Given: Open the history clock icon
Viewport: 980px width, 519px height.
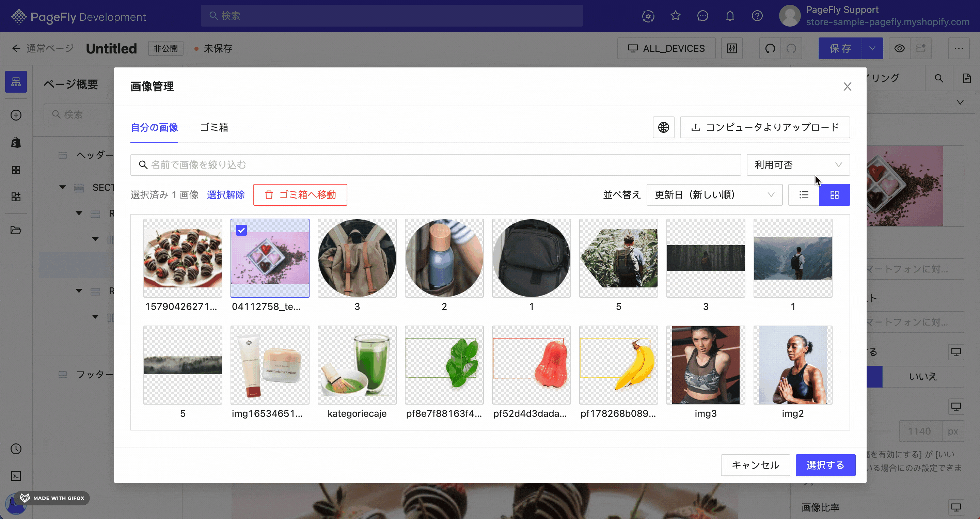Looking at the screenshot, I should [x=16, y=449].
